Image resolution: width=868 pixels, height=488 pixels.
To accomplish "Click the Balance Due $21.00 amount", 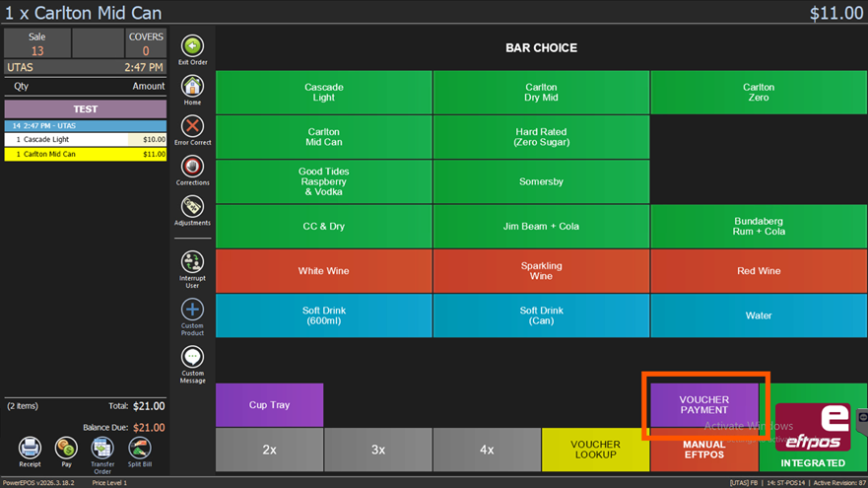I will pos(149,428).
